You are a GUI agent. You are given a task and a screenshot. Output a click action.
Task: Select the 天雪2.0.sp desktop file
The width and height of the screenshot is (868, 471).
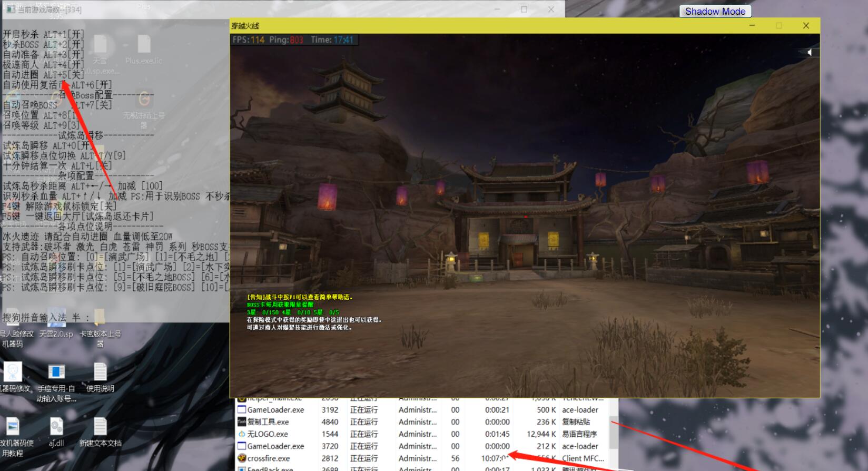(x=56, y=318)
